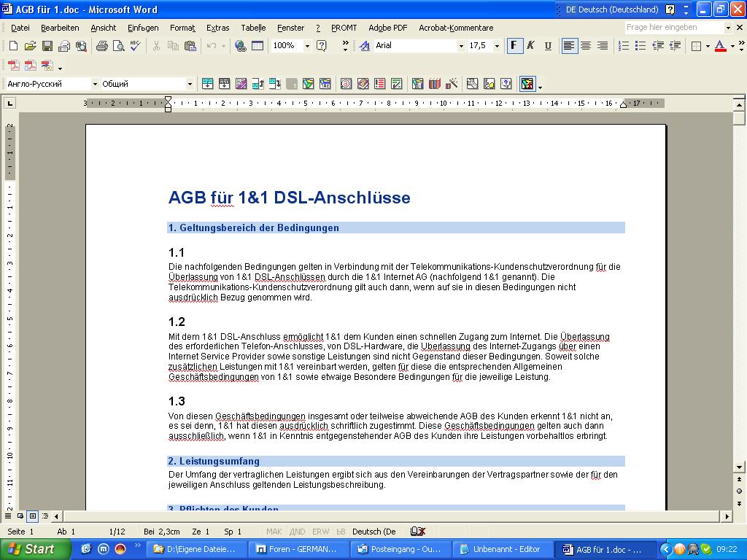The height and width of the screenshot is (560, 747).
Task: Open the Acrobat-Kommentare menu
Action: click(x=456, y=28)
